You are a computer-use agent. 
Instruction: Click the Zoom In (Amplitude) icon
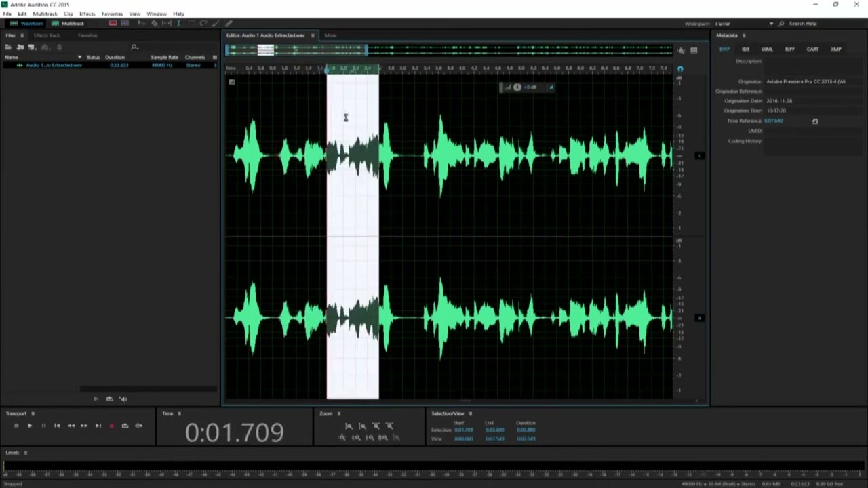349,426
